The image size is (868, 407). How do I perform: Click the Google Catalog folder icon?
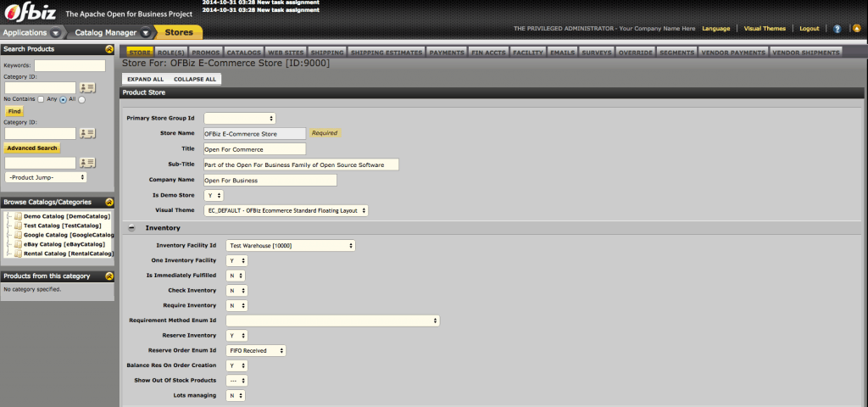click(x=19, y=235)
